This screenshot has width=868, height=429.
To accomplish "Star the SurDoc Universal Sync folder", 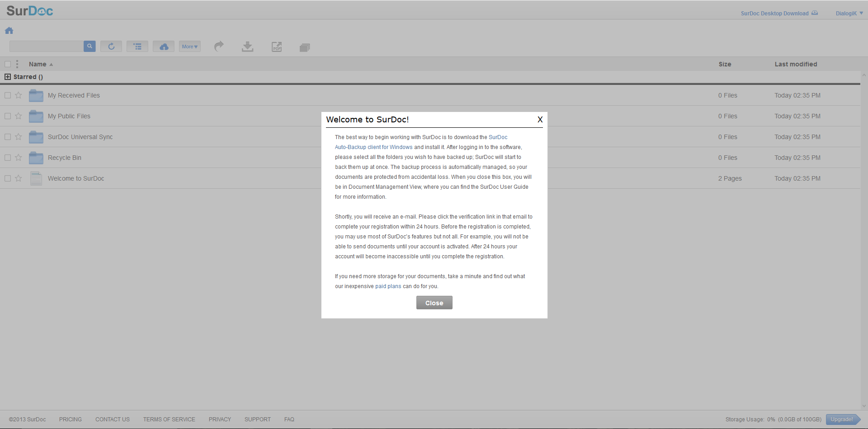I will coord(19,137).
